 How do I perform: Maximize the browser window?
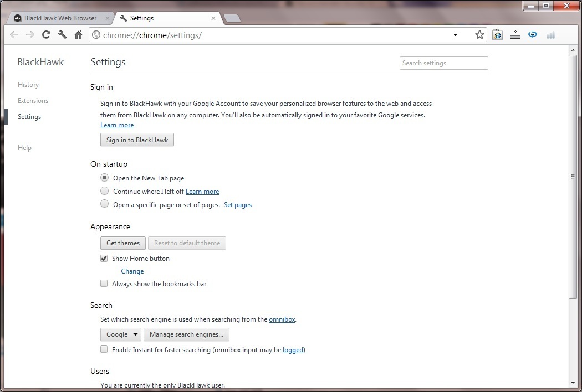coord(546,6)
